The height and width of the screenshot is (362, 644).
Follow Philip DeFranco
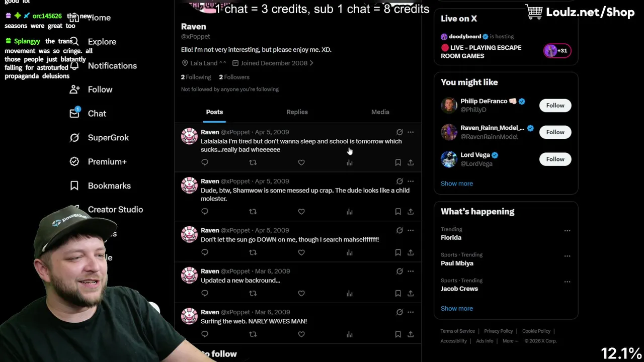[555, 106]
